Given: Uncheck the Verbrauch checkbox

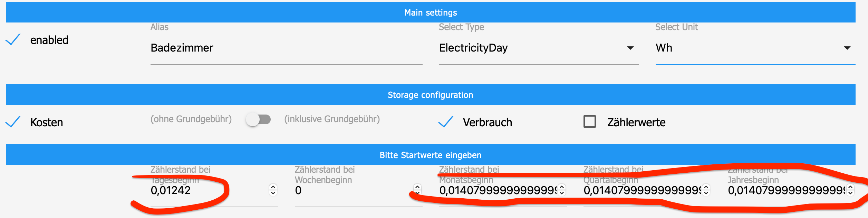Looking at the screenshot, I should tap(446, 122).
